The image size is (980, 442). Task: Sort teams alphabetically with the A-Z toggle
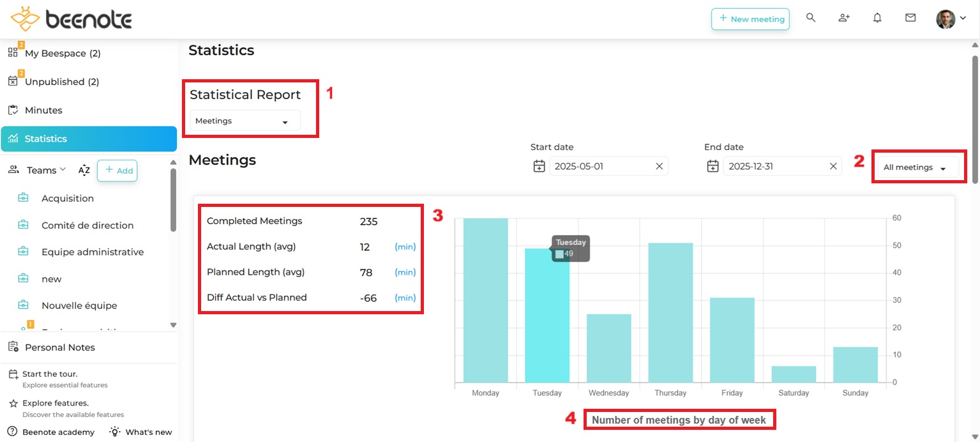click(84, 171)
